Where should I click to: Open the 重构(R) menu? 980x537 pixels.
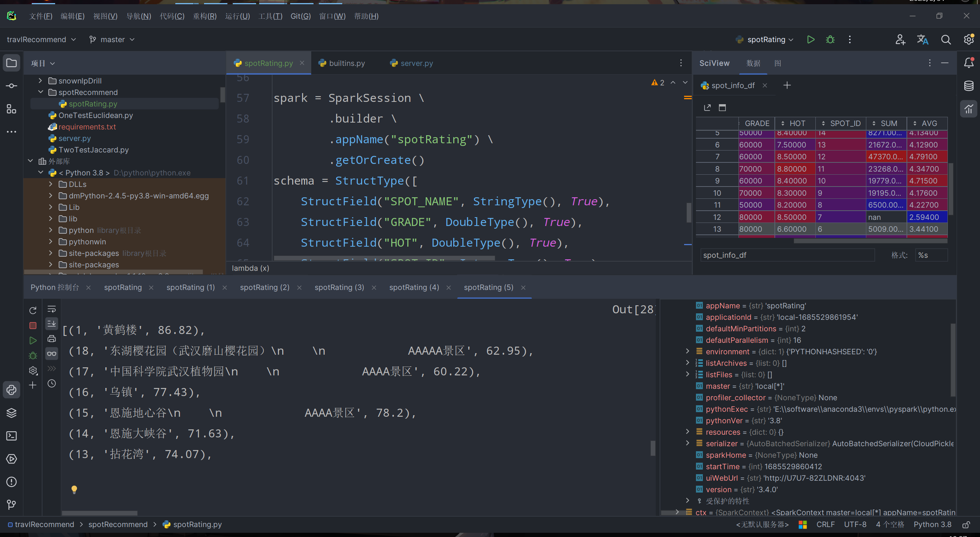(204, 16)
